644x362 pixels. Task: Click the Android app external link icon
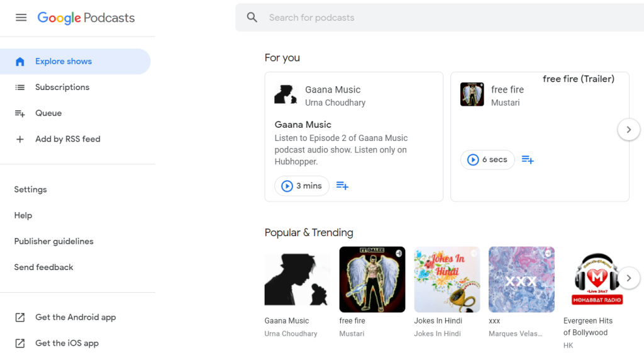click(x=19, y=317)
